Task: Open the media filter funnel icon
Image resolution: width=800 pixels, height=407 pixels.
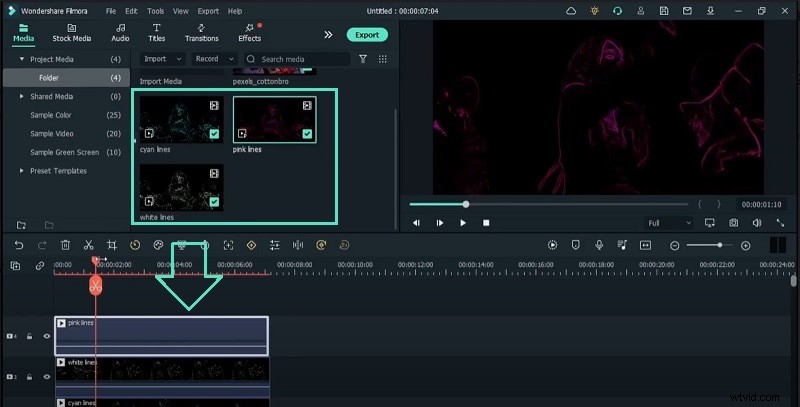Action: click(x=362, y=59)
